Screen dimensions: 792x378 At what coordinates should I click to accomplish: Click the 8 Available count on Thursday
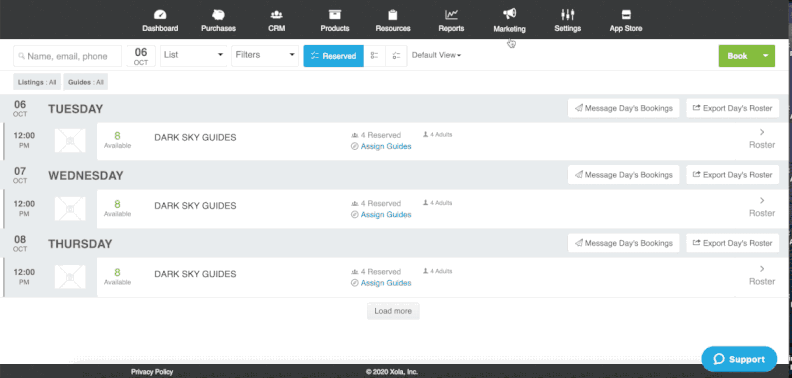117,276
